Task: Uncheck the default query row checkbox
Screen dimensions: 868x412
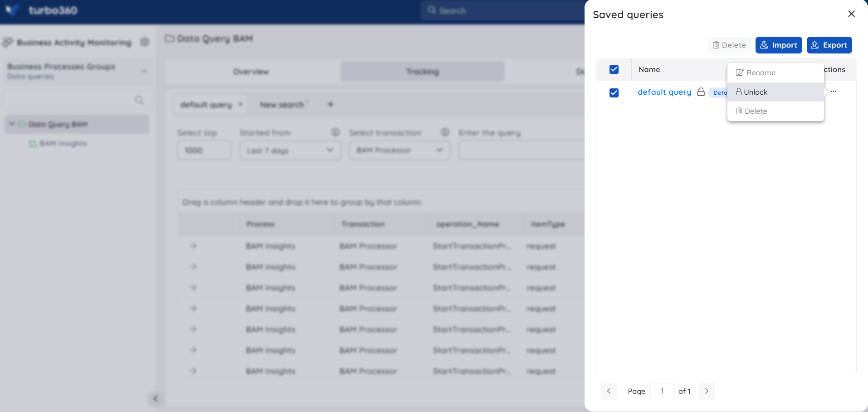Action: [x=614, y=93]
